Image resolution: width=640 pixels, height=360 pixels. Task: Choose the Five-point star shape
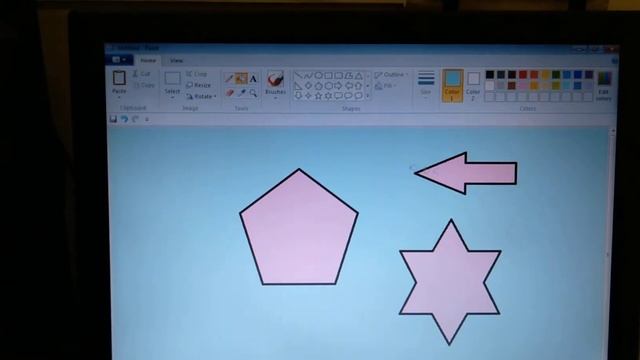318,96
